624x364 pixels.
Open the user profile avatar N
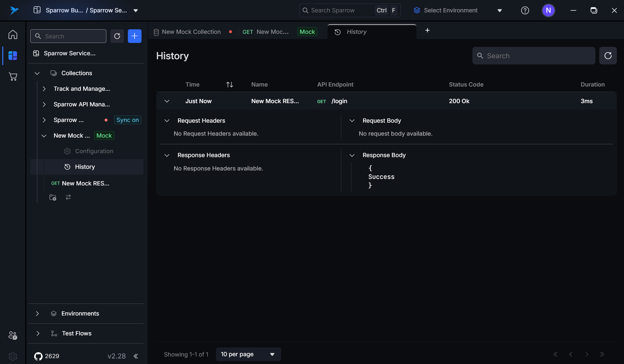pos(549,10)
